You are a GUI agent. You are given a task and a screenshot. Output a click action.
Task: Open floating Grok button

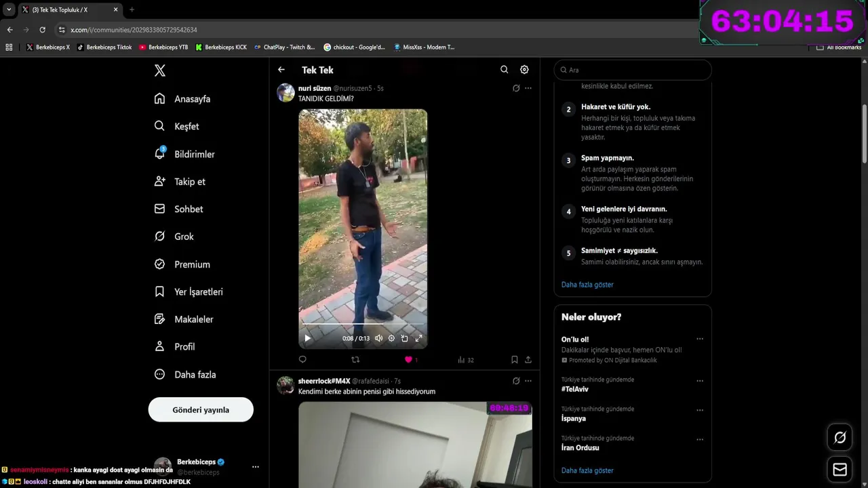tap(840, 438)
